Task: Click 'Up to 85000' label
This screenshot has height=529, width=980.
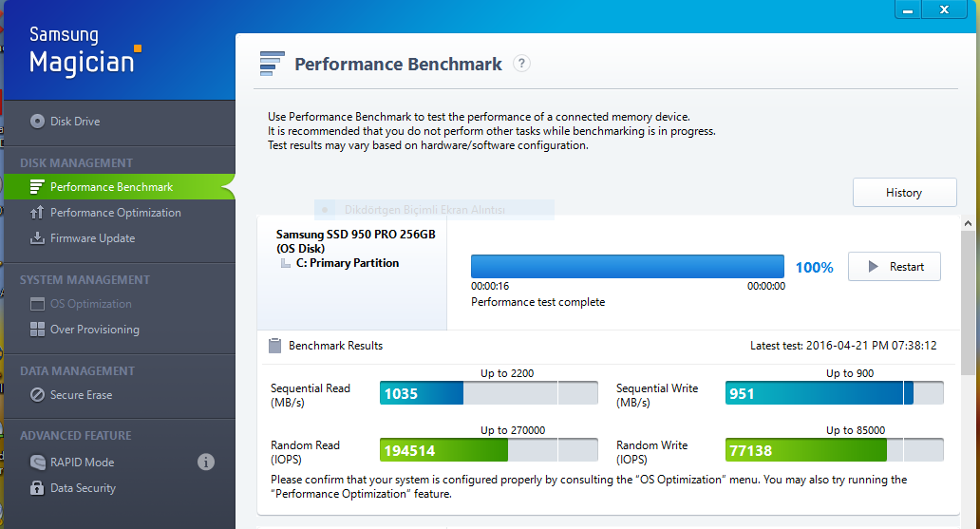Action: (x=855, y=430)
